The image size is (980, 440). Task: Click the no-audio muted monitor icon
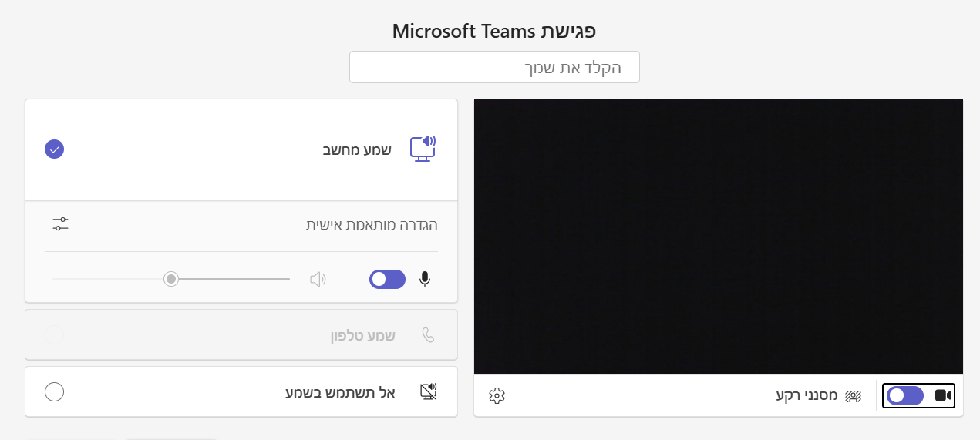pos(429,391)
